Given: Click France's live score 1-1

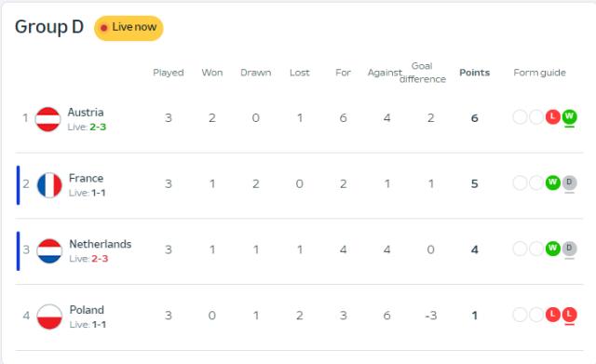Looking at the screenshot, I should 99,193.
